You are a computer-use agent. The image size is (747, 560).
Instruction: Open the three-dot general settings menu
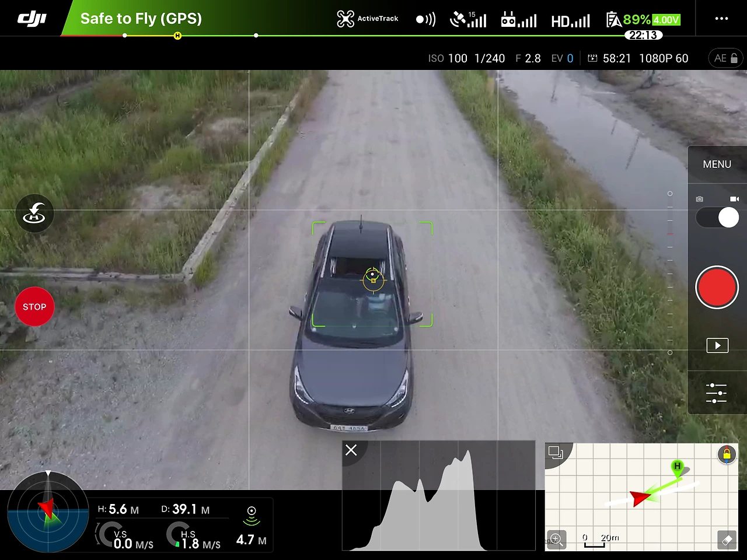pyautogui.click(x=722, y=19)
